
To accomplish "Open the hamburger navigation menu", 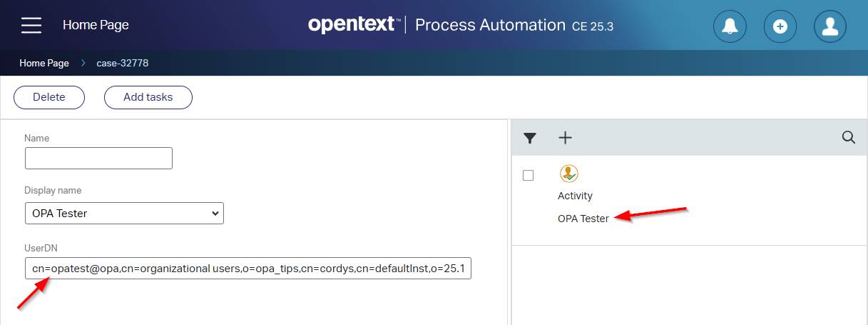I will point(31,25).
